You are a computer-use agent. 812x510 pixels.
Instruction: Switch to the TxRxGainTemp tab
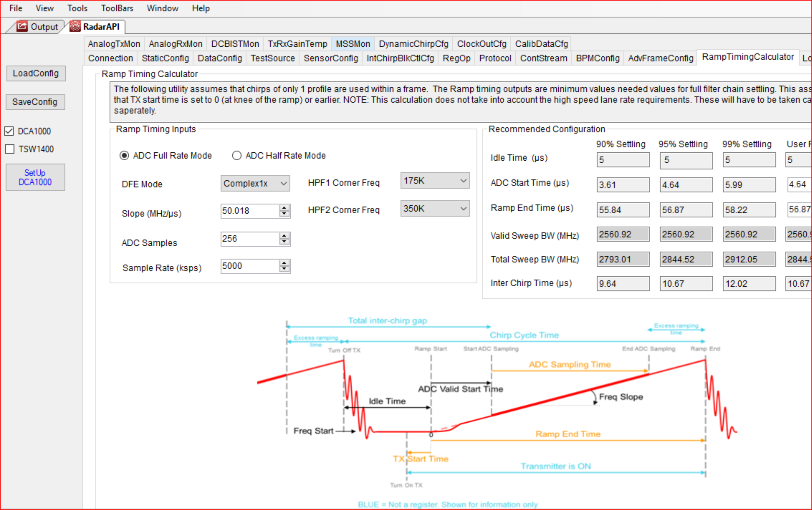tap(298, 44)
